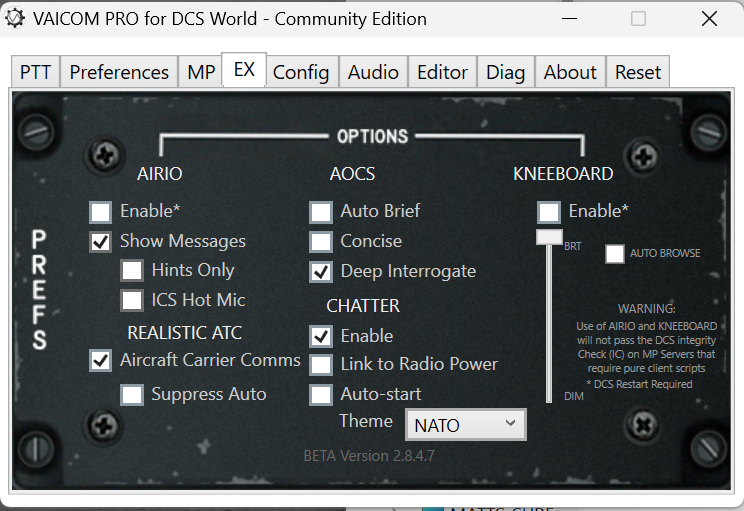Viewport: 744px width, 511px height.
Task: Click the VAICOM gear icon in title bar
Action: tap(15, 19)
